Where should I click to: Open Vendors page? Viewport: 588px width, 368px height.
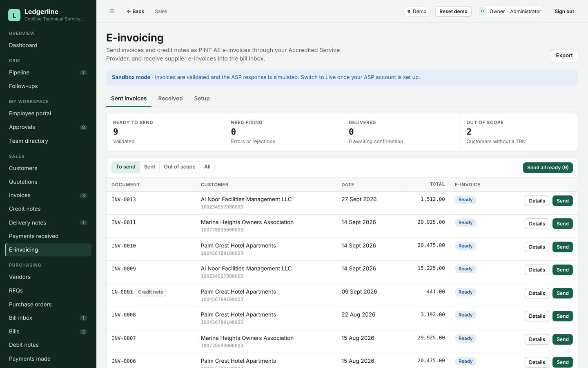48,277
